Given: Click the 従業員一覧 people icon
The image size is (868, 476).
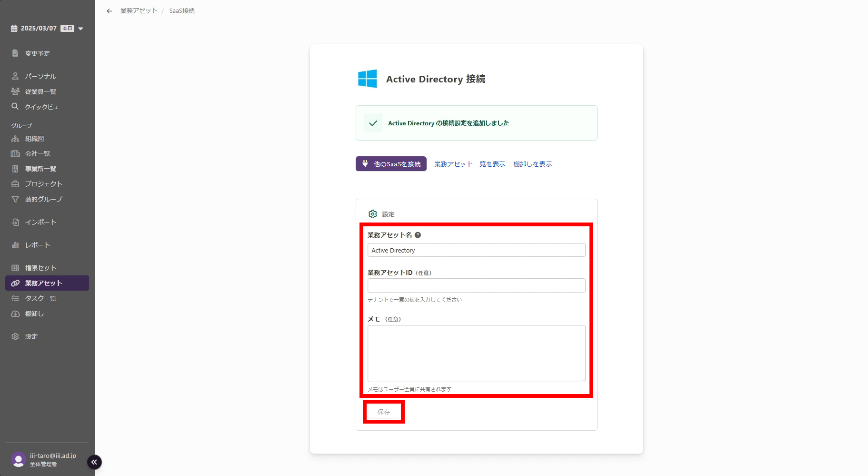Looking at the screenshot, I should tap(15, 91).
